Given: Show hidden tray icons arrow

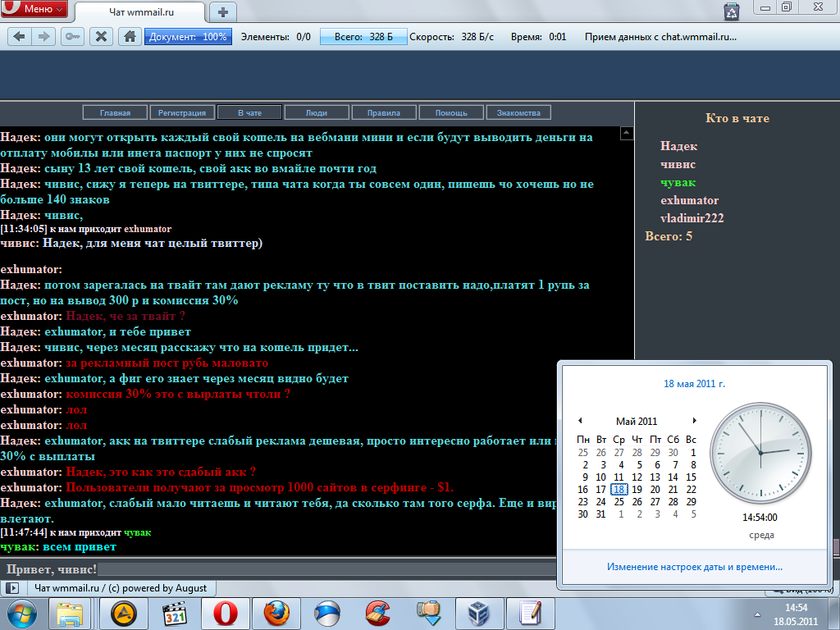Looking at the screenshot, I should click(757, 614).
